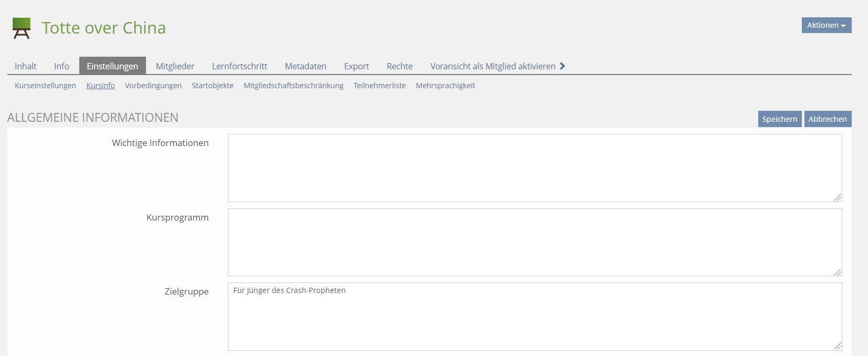Click into the Wichtige Informationen text area
868x356 pixels.
click(x=535, y=168)
